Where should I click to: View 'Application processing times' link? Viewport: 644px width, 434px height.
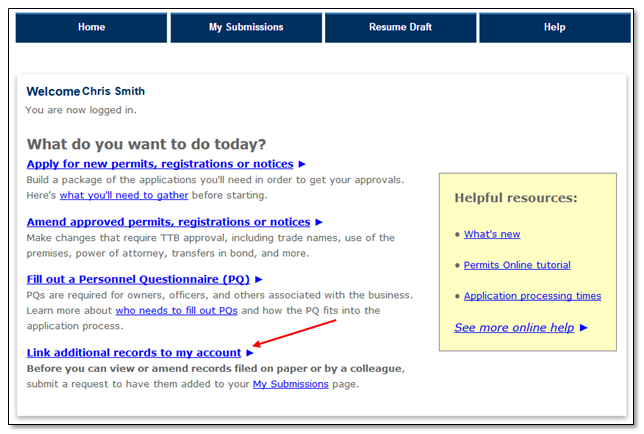click(x=532, y=296)
